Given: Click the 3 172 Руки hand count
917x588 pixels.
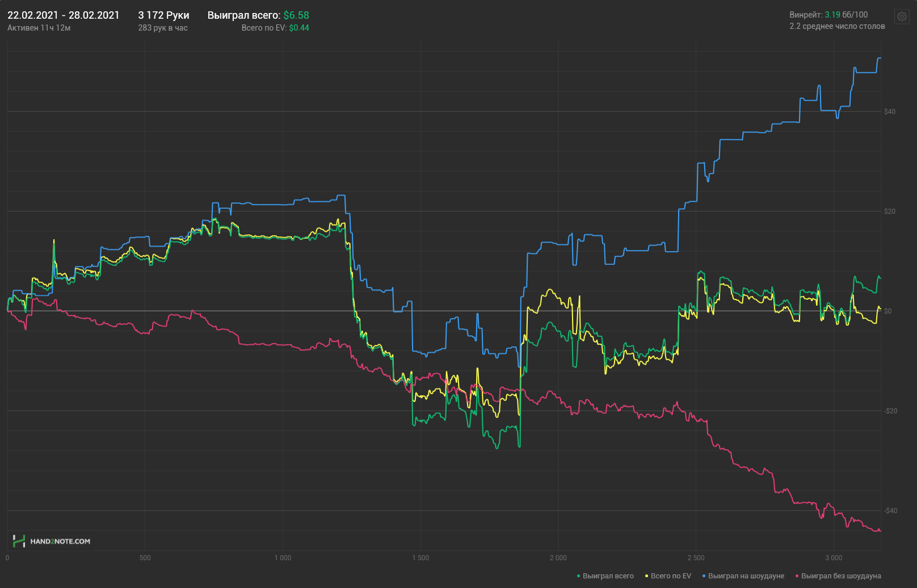Looking at the screenshot, I should (x=163, y=15).
